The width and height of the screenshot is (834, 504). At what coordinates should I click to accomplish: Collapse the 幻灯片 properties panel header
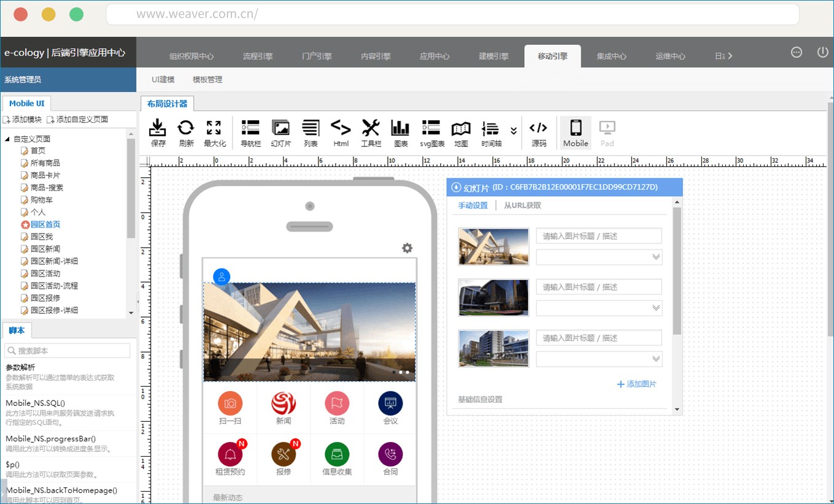[456, 188]
